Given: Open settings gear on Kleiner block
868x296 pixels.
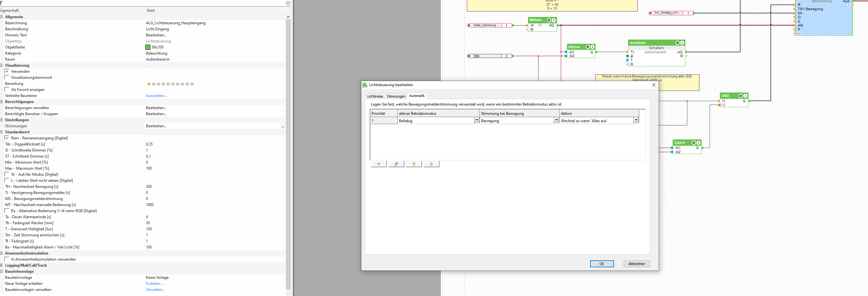Looking at the screenshot, I should click(x=587, y=47).
